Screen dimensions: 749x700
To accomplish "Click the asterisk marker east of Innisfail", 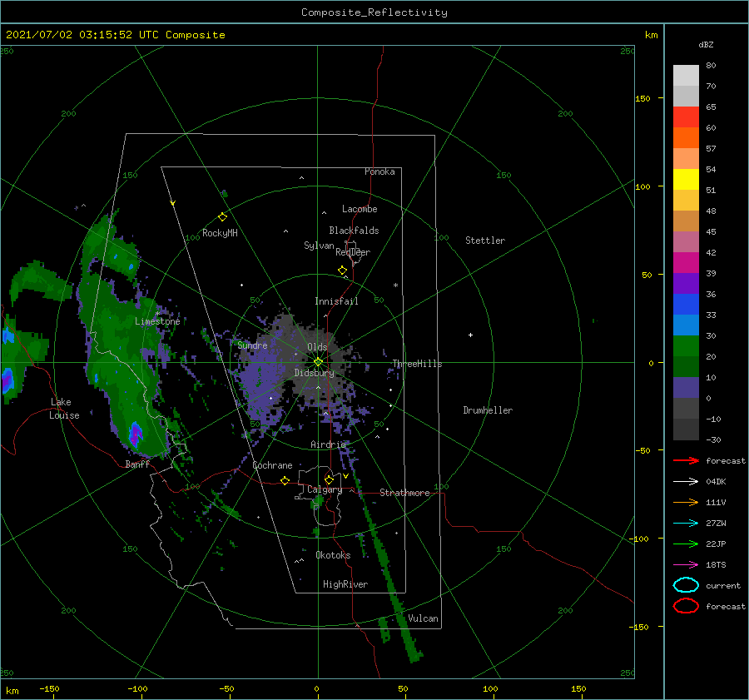I will coord(395,285).
